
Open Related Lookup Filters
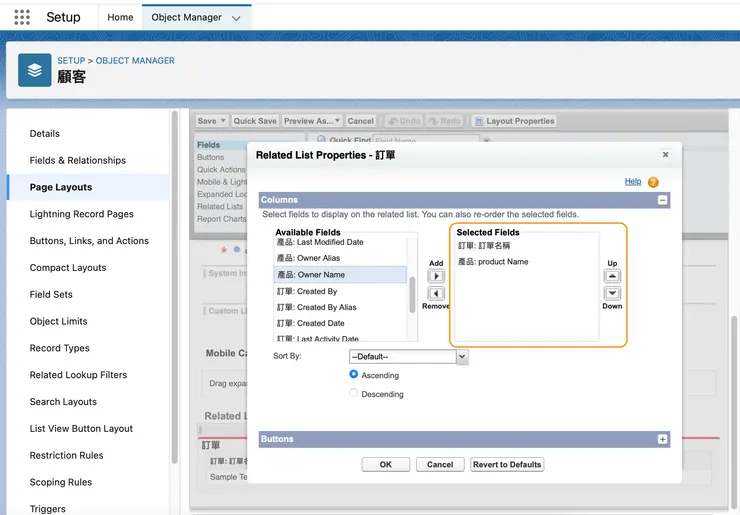click(x=78, y=375)
